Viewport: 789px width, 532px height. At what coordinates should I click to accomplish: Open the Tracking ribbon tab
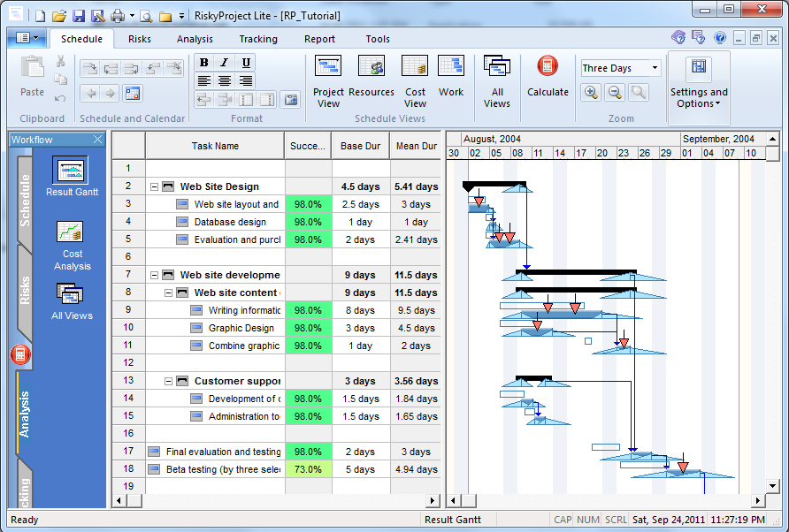tap(258, 39)
